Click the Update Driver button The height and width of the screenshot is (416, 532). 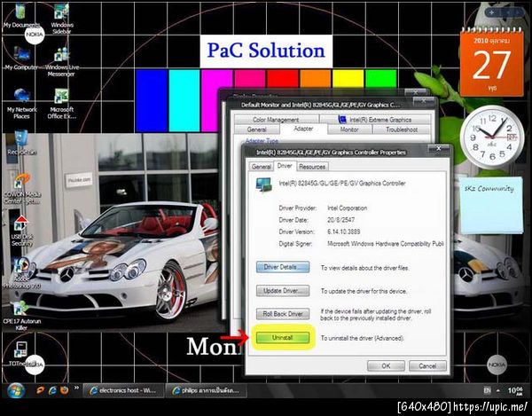[283, 291]
